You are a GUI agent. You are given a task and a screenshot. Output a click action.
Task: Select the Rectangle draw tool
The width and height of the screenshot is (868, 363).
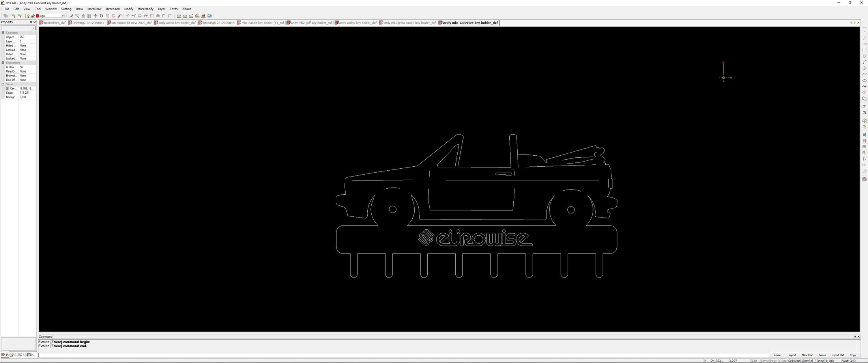click(864, 50)
